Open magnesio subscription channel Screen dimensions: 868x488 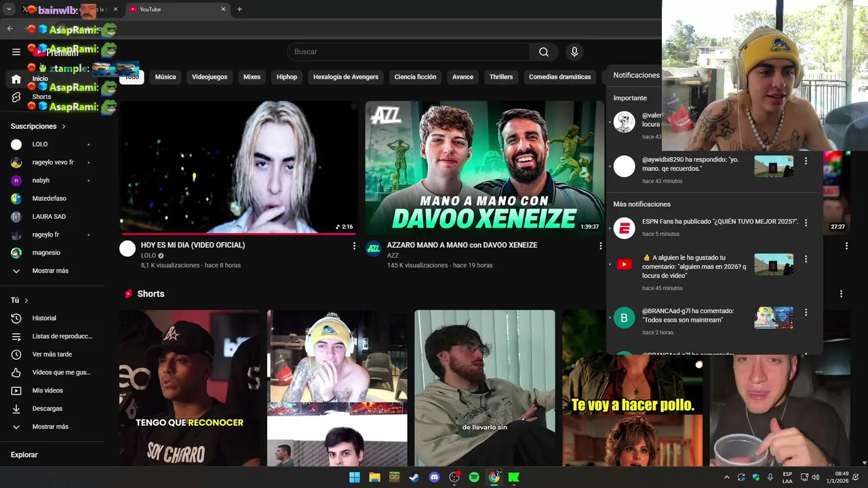pos(52,253)
